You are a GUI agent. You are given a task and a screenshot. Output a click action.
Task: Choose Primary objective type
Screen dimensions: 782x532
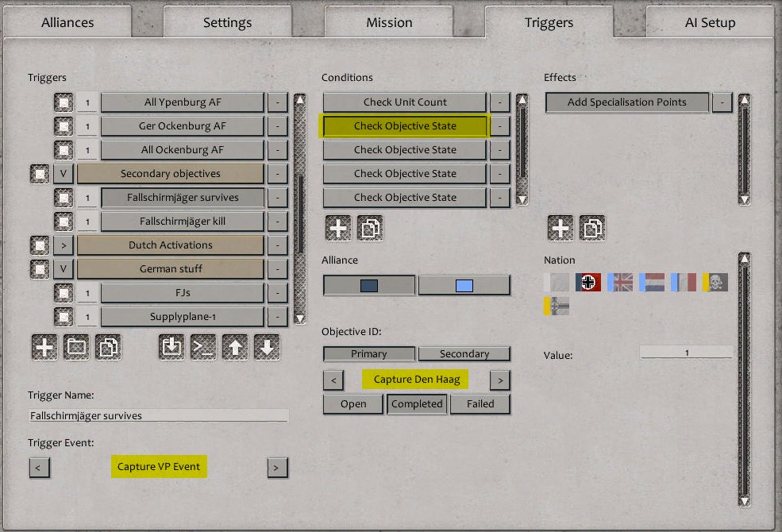point(369,353)
